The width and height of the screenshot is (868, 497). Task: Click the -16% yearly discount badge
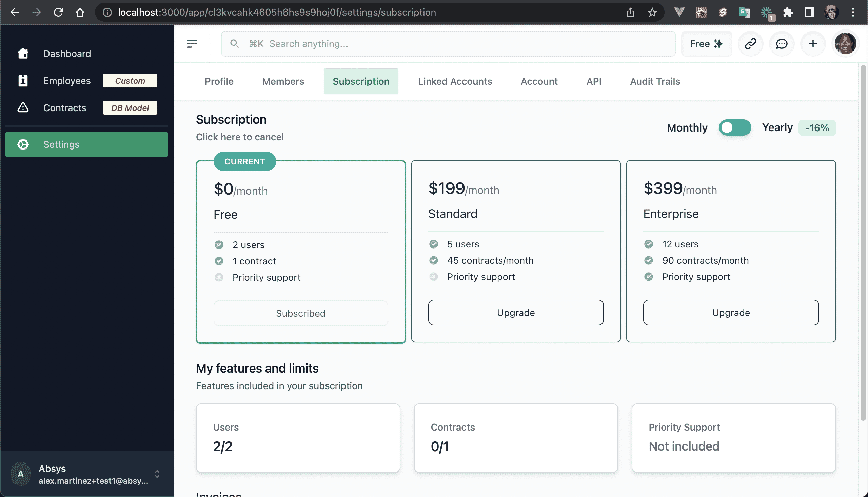pyautogui.click(x=817, y=128)
